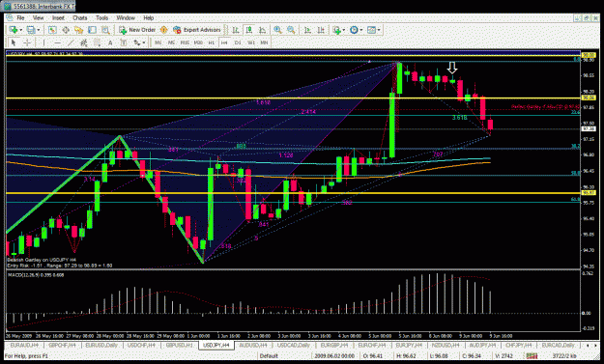The height and width of the screenshot is (364, 604).
Task: Zoom out of the chart
Action: pyautogui.click(x=291, y=30)
